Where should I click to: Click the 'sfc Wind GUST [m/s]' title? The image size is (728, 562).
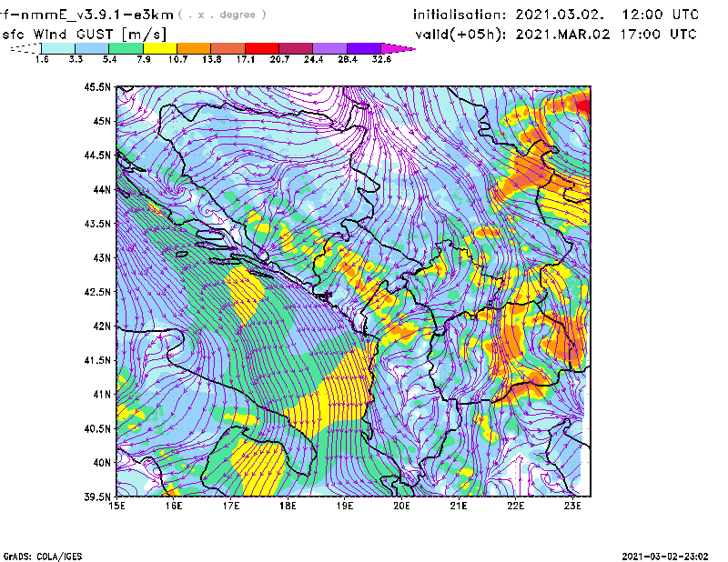84,35
